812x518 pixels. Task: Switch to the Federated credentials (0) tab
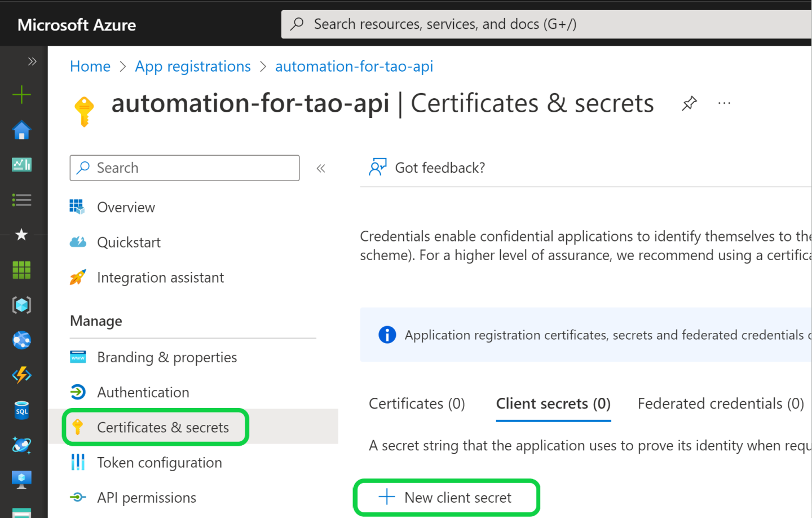point(720,404)
